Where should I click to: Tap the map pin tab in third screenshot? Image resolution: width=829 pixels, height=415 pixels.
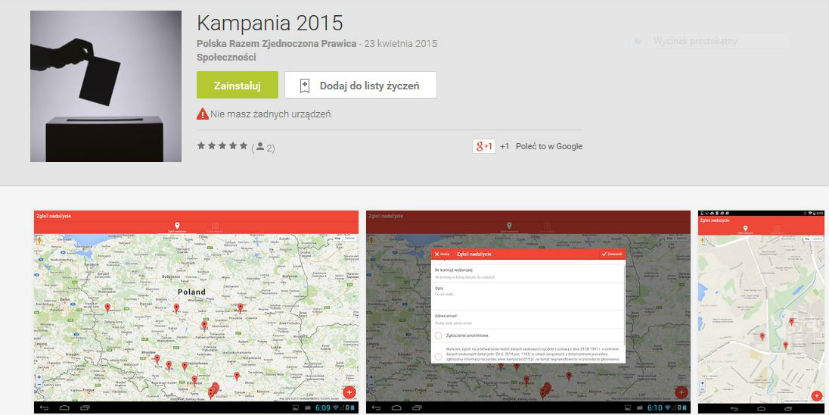(745, 229)
